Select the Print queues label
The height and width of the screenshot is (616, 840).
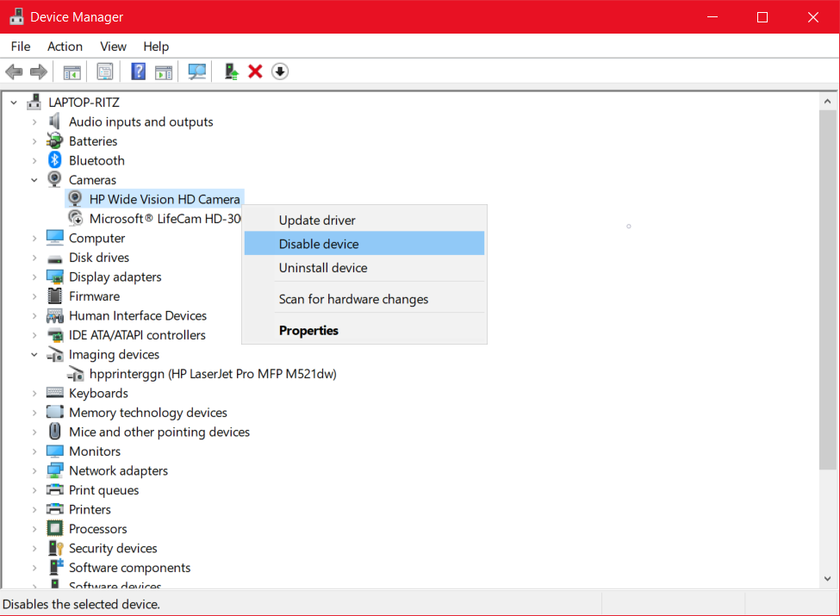(x=104, y=490)
